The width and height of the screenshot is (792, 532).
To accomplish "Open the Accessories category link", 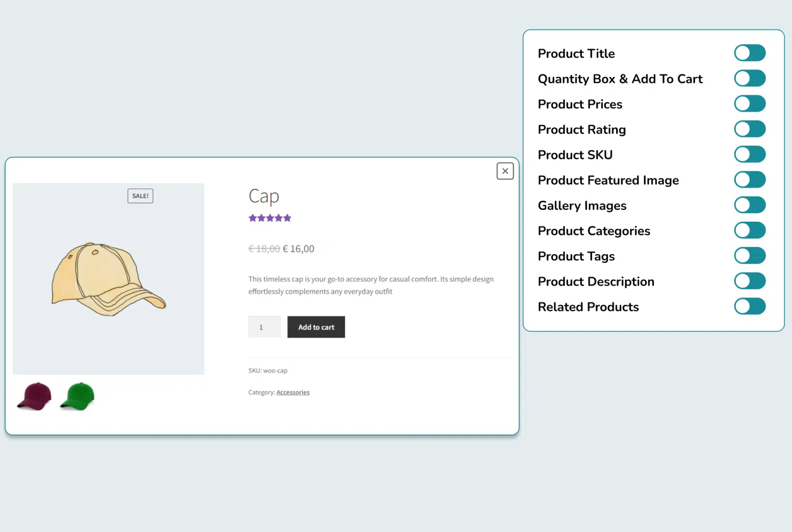I will 292,392.
